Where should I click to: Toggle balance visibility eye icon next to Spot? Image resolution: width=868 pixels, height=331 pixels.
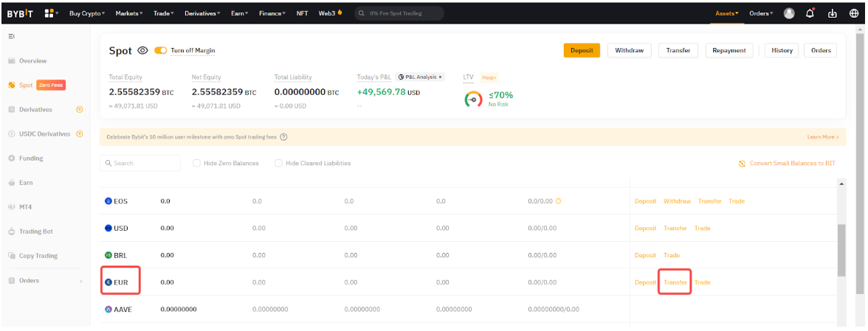click(x=142, y=51)
